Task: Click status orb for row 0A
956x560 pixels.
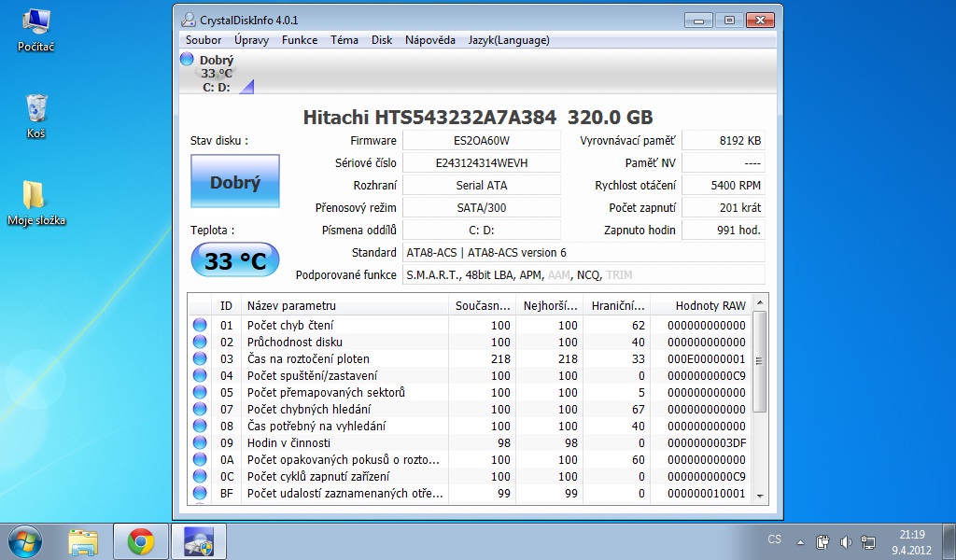Action: click(200, 459)
